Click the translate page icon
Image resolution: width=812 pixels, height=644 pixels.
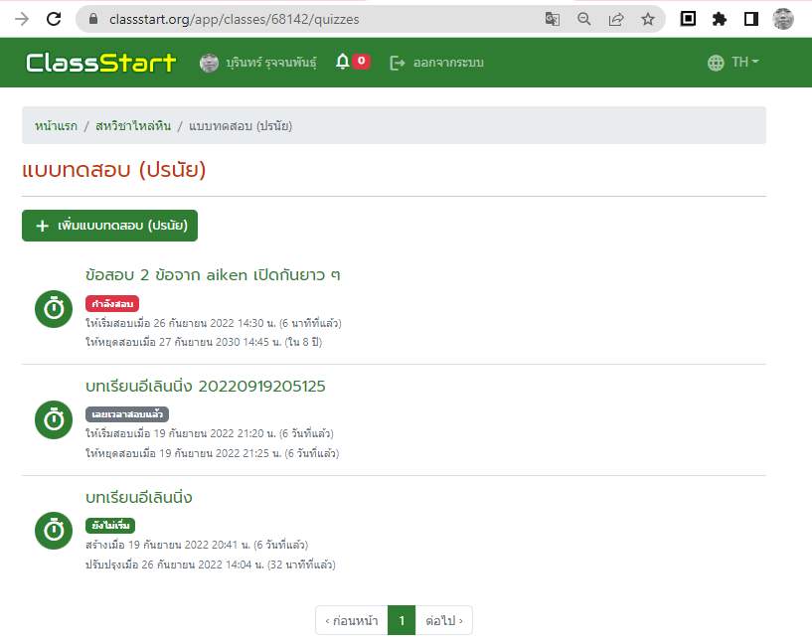click(x=553, y=18)
